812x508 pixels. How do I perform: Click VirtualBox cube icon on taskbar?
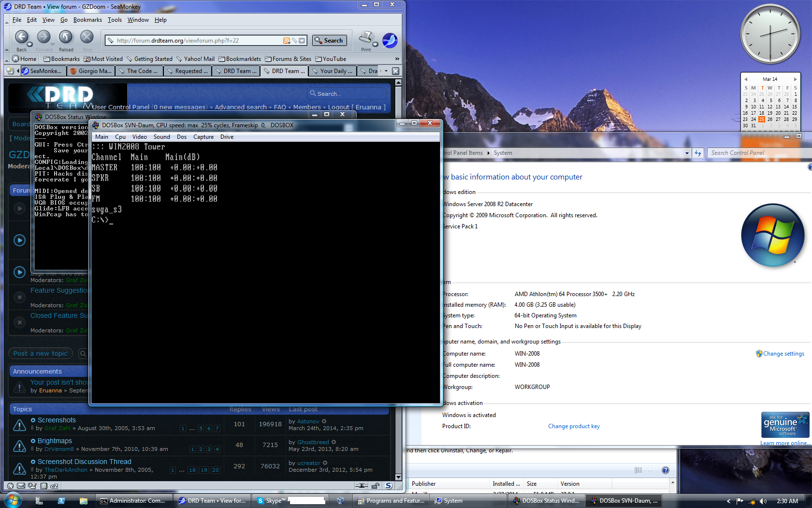tap(341, 501)
